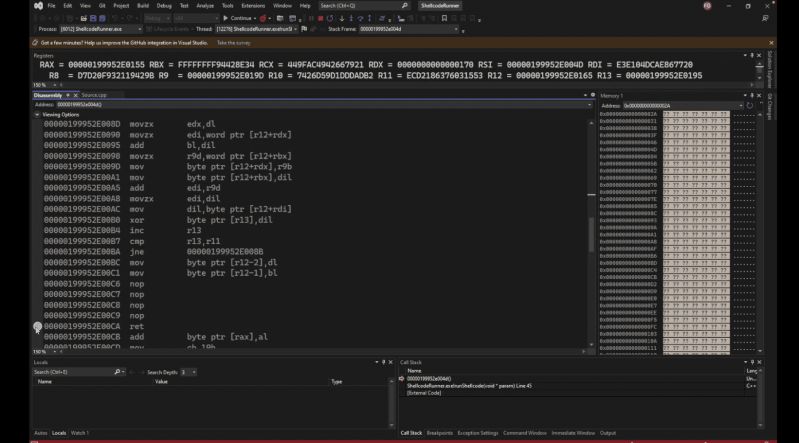Click the Save file toolbar icon
Screen dimensions: 799x443
tap(93, 18)
